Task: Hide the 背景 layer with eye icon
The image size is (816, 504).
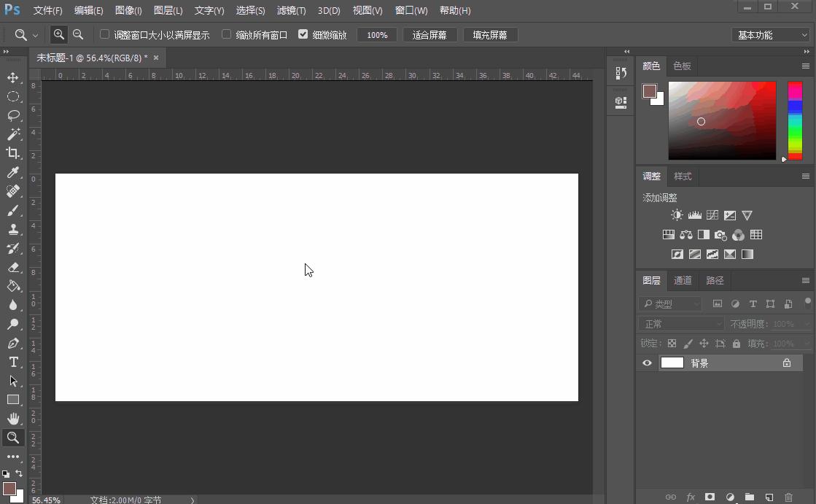Action: click(x=647, y=363)
